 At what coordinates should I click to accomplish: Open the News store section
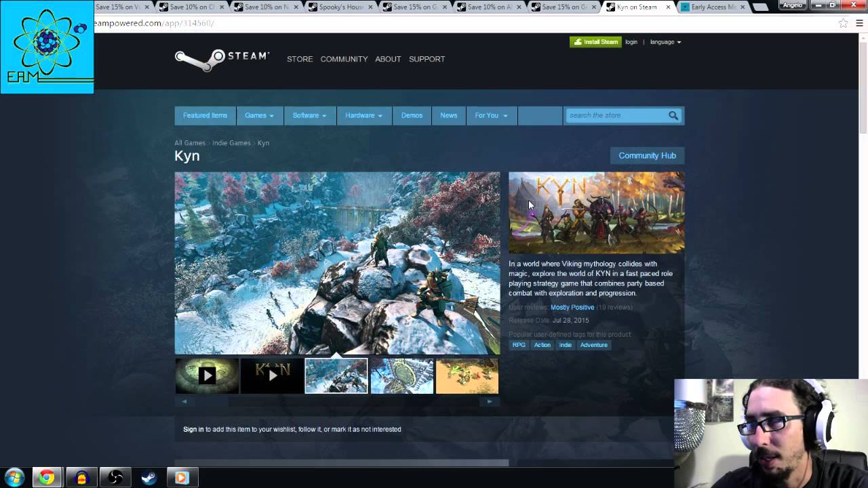(448, 115)
